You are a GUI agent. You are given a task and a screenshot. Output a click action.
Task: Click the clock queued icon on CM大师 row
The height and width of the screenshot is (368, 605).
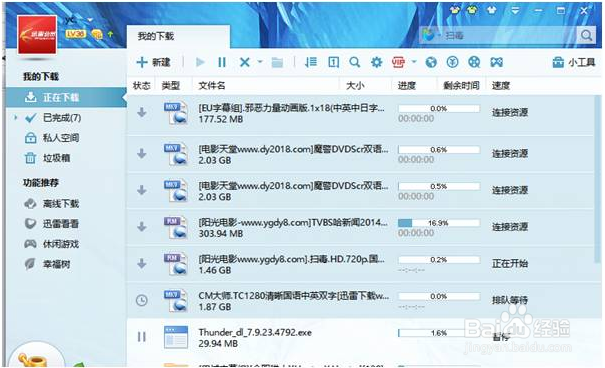[x=142, y=300]
